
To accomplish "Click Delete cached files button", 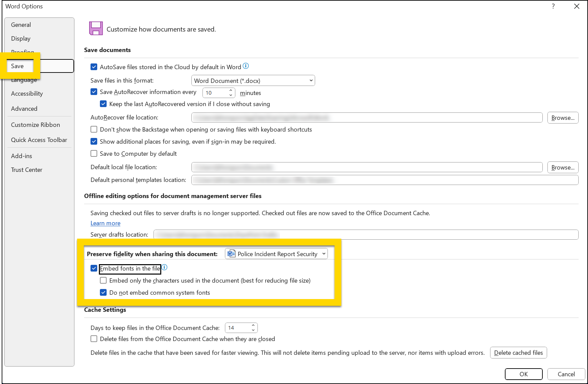I will click(518, 352).
